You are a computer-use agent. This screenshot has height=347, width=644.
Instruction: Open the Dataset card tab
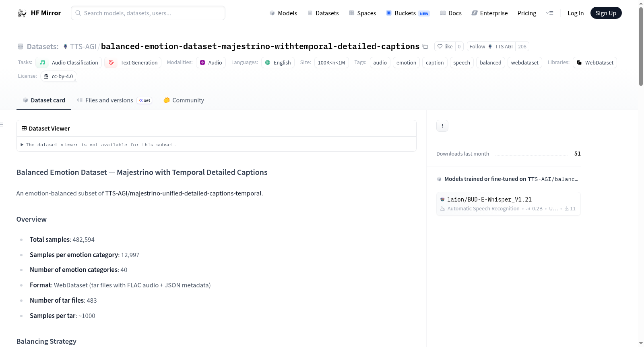[x=44, y=100]
